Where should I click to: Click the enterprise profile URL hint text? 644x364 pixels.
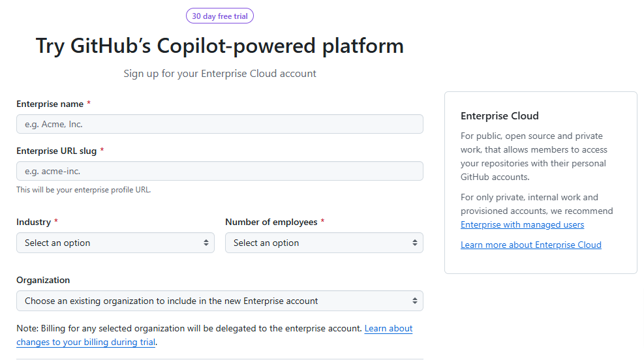(84, 190)
